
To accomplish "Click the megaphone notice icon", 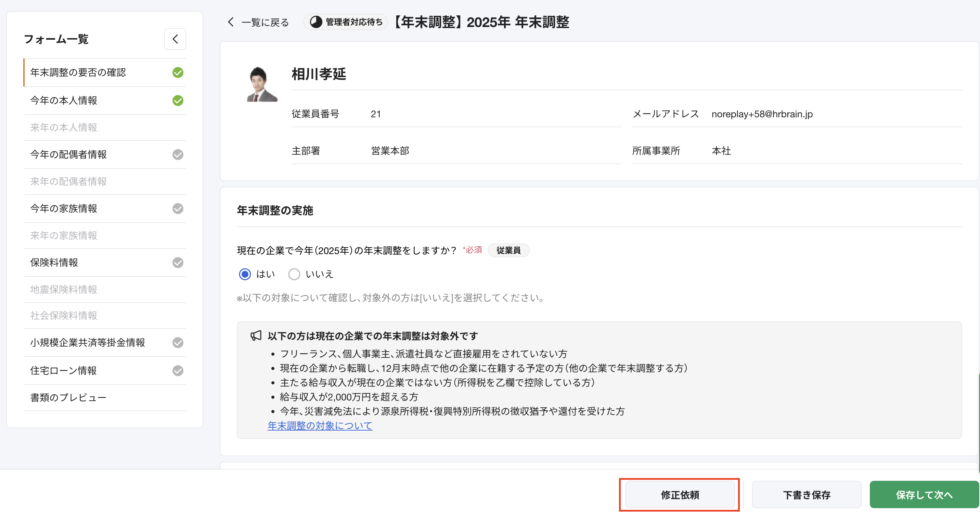I will tap(256, 335).
